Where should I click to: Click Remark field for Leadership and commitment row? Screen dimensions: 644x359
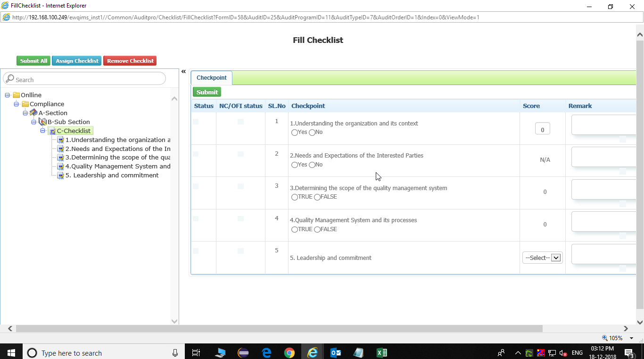click(604, 254)
